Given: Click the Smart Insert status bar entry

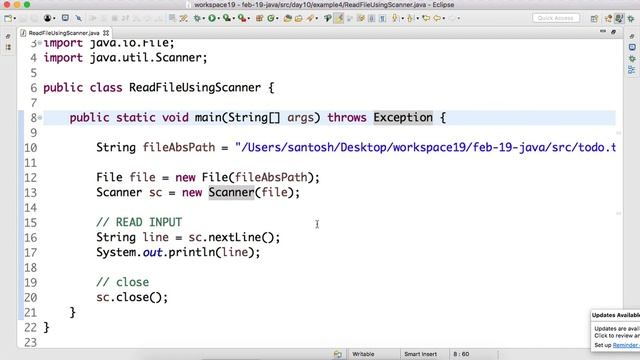Looking at the screenshot, I should pos(420,354).
